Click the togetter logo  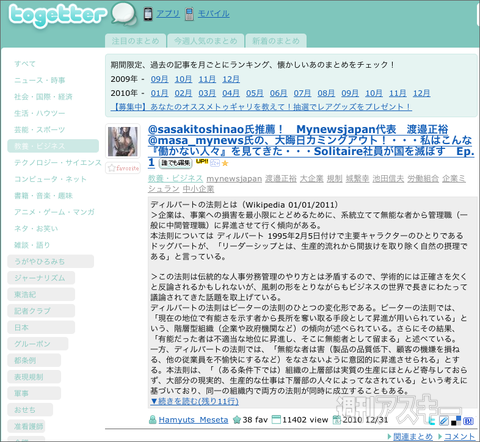coord(57,15)
